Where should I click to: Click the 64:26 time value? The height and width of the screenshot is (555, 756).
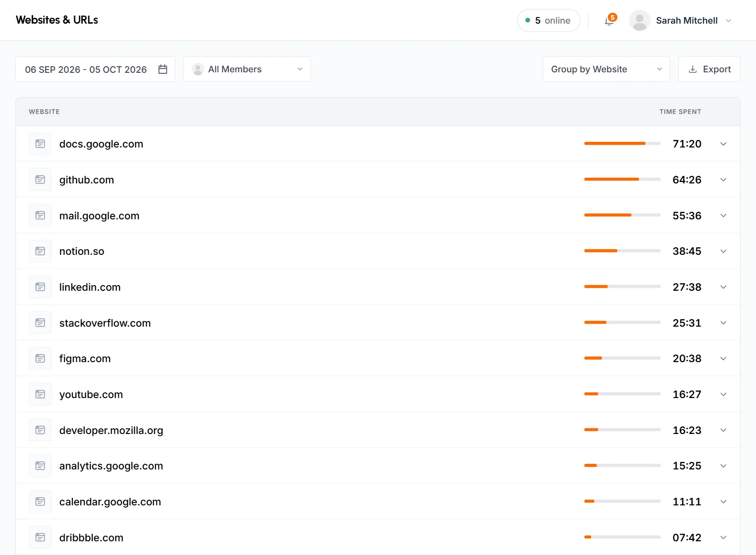687,180
